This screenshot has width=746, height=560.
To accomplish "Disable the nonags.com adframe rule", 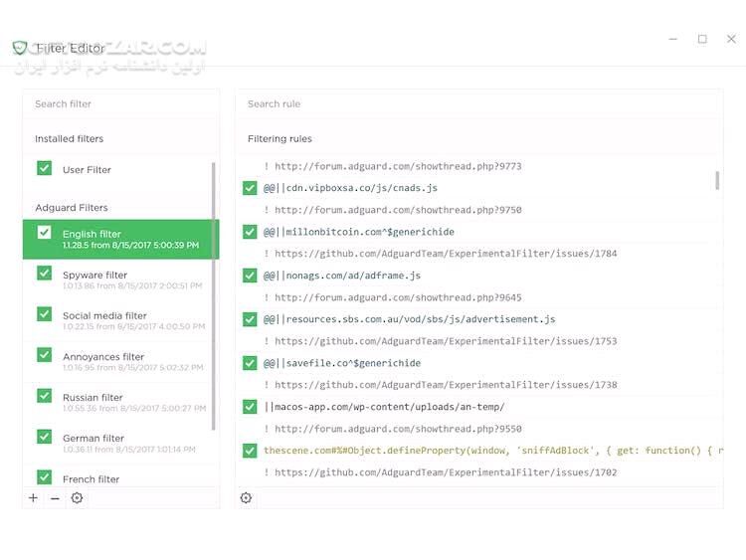I will point(250,276).
